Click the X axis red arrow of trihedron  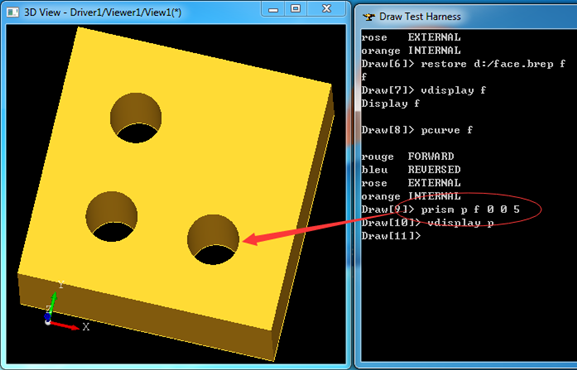pos(65,325)
